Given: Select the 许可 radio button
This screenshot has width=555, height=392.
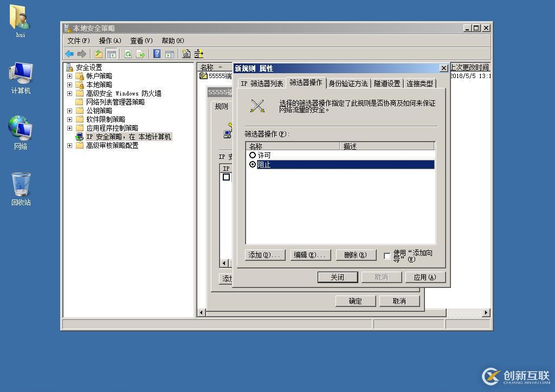Looking at the screenshot, I should [253, 156].
